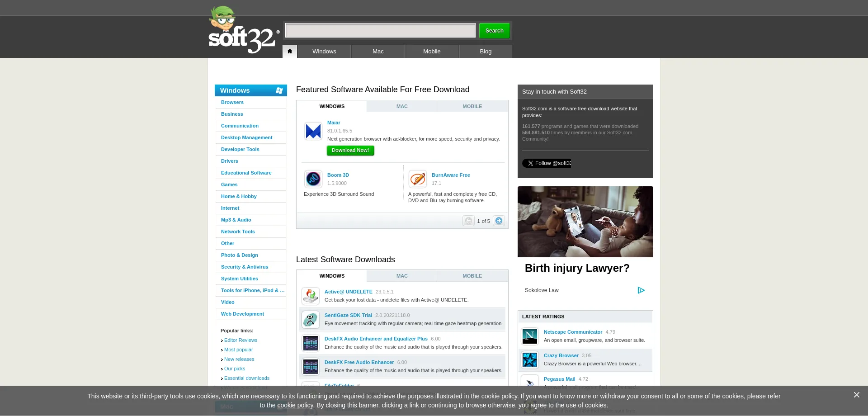Select the WINDOWS tab in Latest Downloads
Viewport: 868px width, 416px height.
[x=332, y=276]
